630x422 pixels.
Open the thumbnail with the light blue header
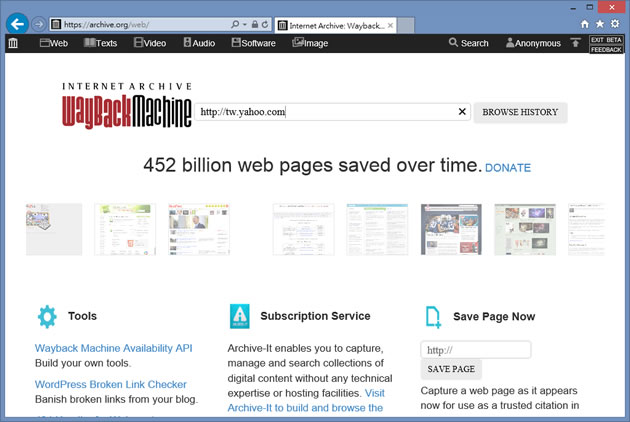point(377,229)
